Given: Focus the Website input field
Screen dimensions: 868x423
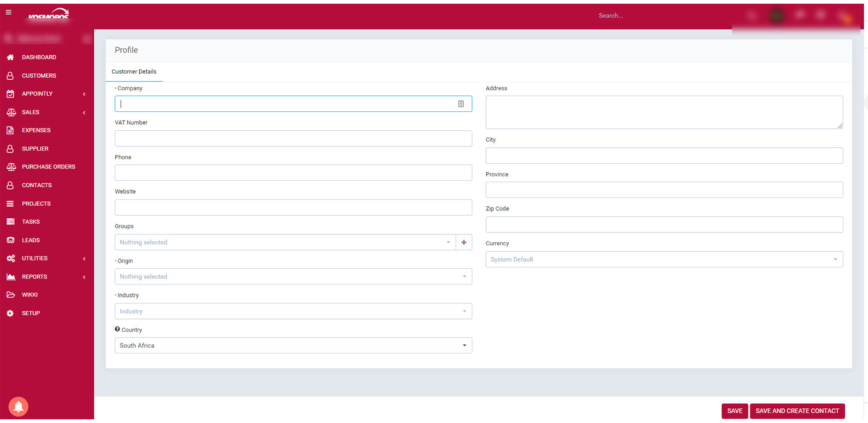Looking at the screenshot, I should (x=293, y=208).
